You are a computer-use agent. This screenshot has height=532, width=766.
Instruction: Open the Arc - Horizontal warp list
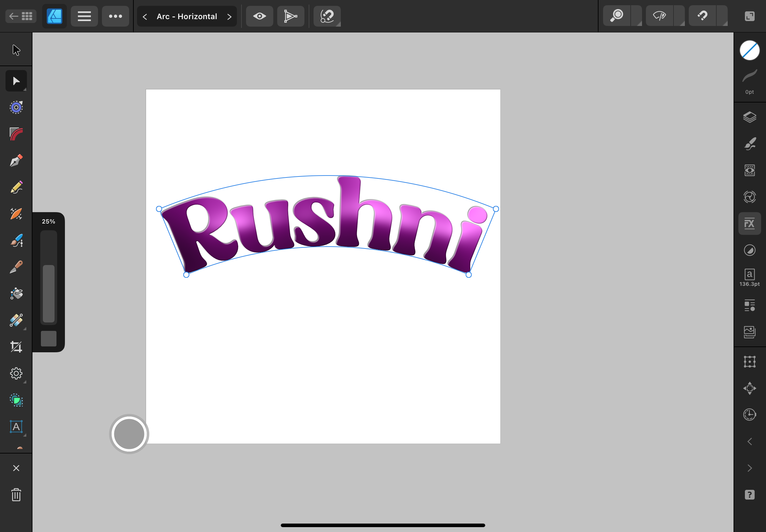click(x=187, y=16)
